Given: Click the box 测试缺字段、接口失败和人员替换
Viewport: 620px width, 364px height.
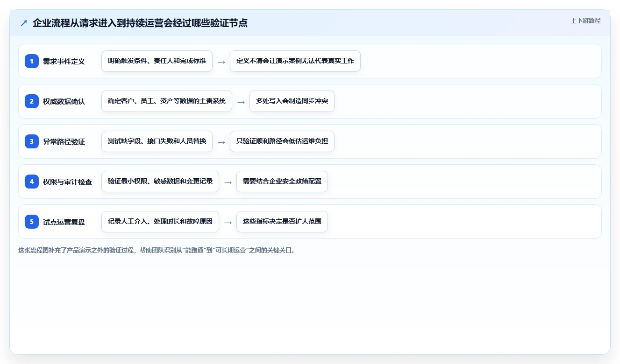Looking at the screenshot, I should pos(157,141).
